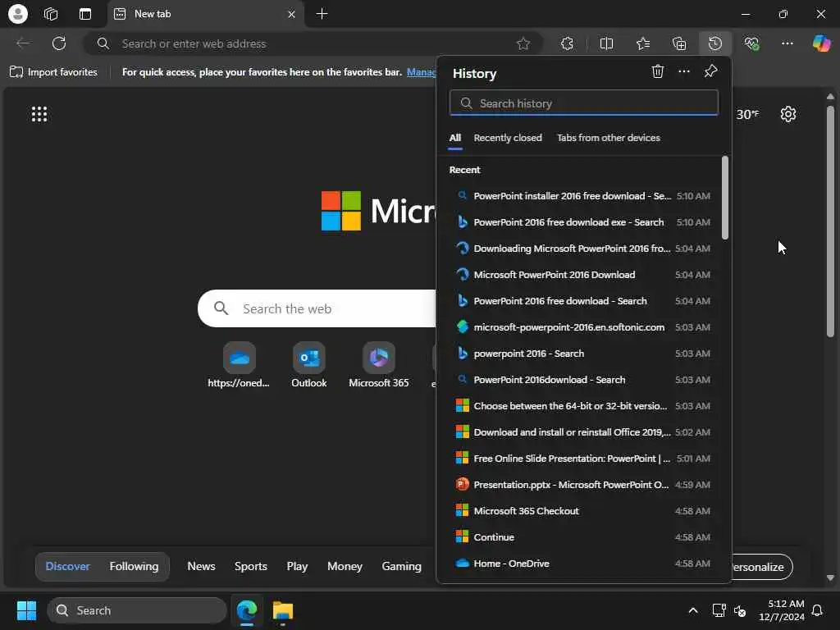
Task: Click the Search history field
Action: [x=584, y=103]
